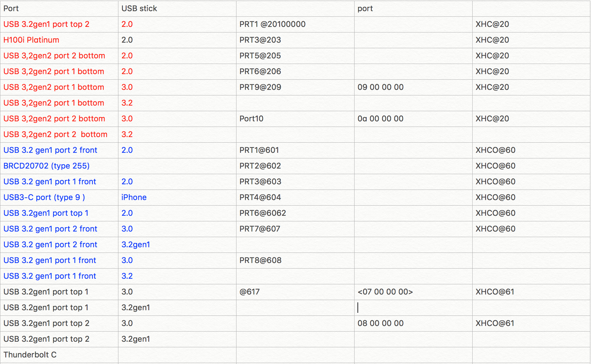Image resolution: width=591 pixels, height=364 pixels.
Task: Select the PRT9@209 cell
Action: pyautogui.click(x=260, y=87)
